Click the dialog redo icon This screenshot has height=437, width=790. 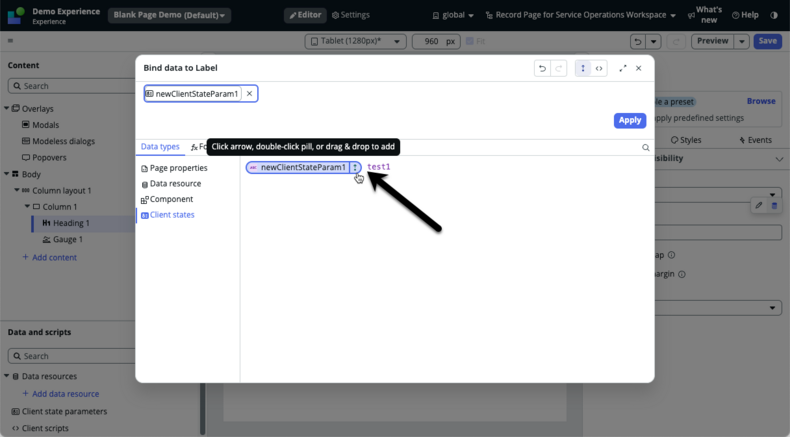(x=559, y=69)
